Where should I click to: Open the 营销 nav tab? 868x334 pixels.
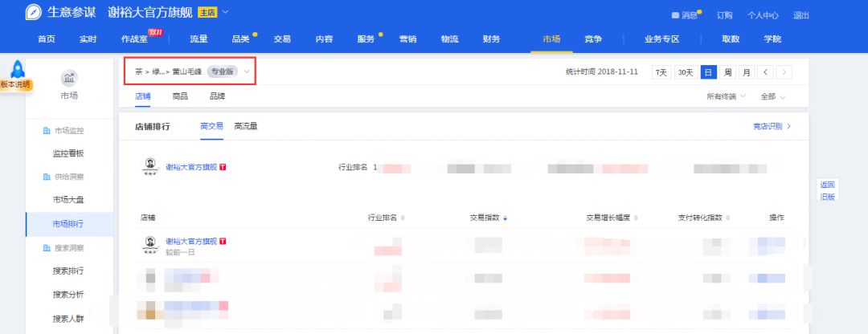tap(408, 39)
